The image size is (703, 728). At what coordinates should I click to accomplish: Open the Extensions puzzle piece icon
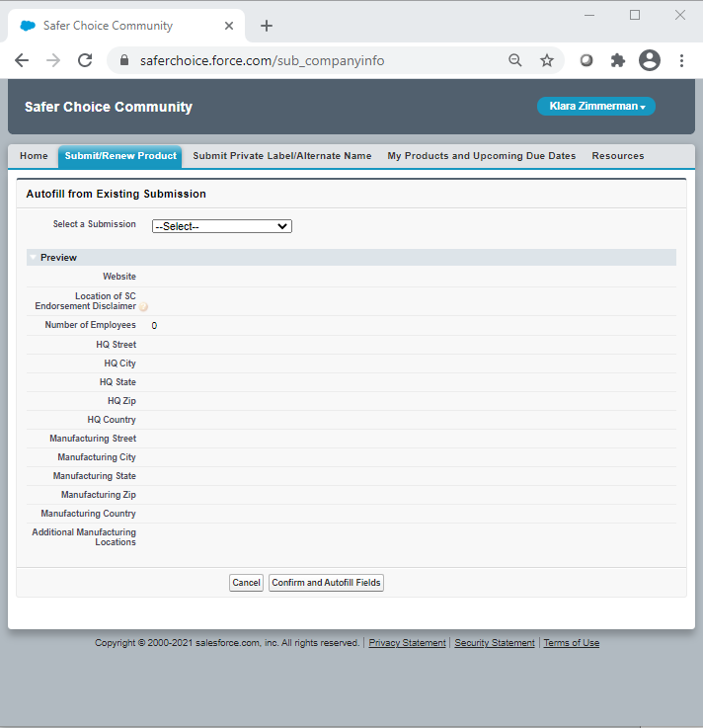point(618,60)
